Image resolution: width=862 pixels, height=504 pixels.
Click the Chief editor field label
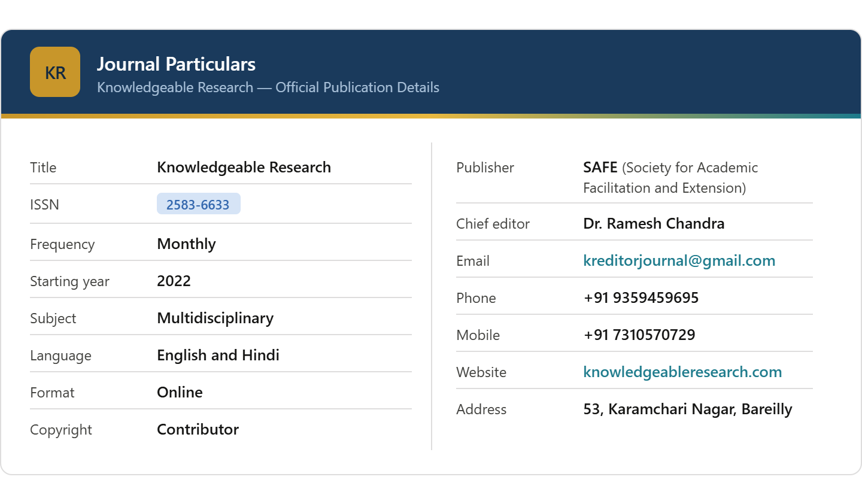(x=493, y=224)
